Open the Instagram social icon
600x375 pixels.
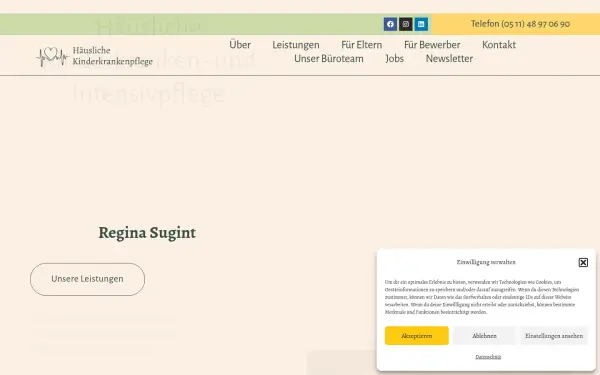406,24
